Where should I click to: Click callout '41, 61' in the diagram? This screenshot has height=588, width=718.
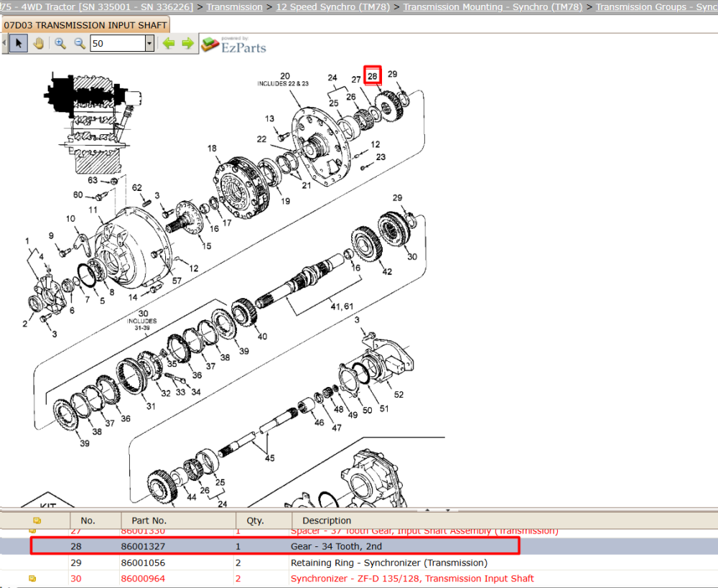[x=342, y=307]
